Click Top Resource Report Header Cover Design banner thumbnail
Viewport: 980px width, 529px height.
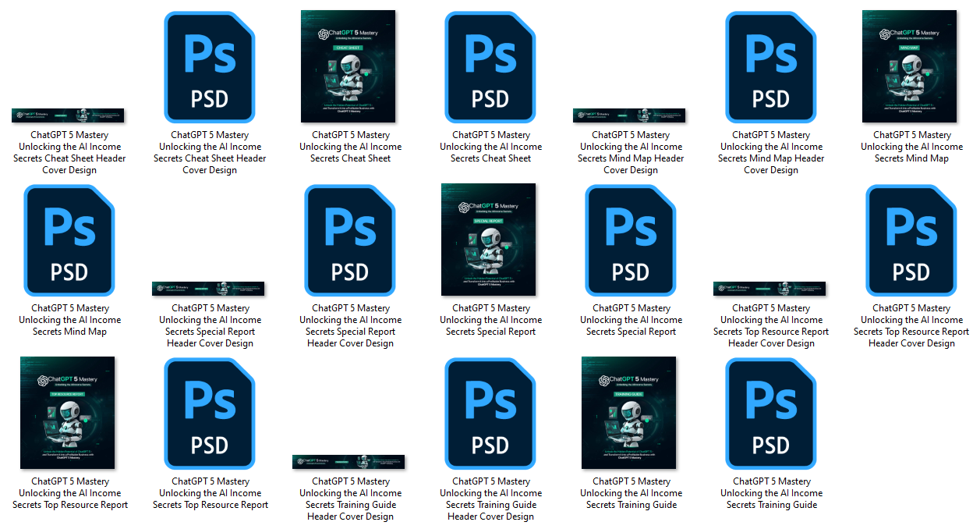click(769, 289)
